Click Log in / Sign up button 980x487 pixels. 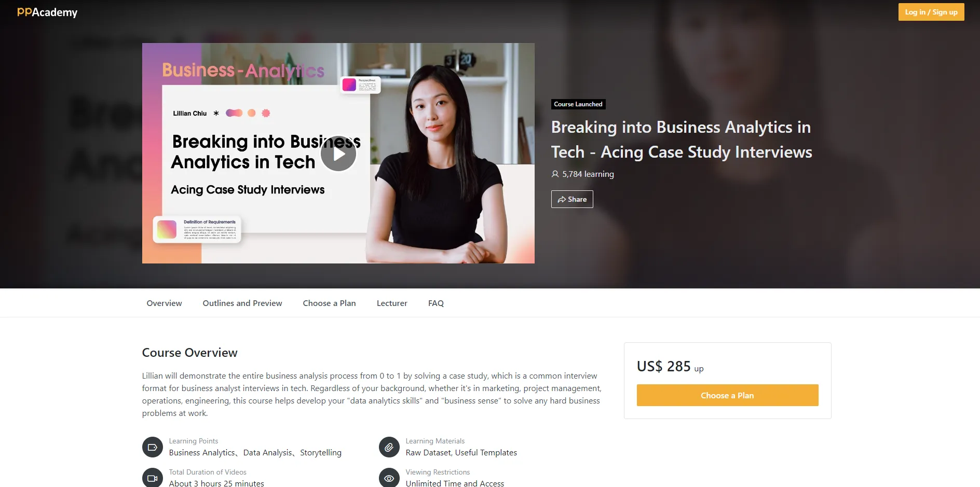click(931, 12)
